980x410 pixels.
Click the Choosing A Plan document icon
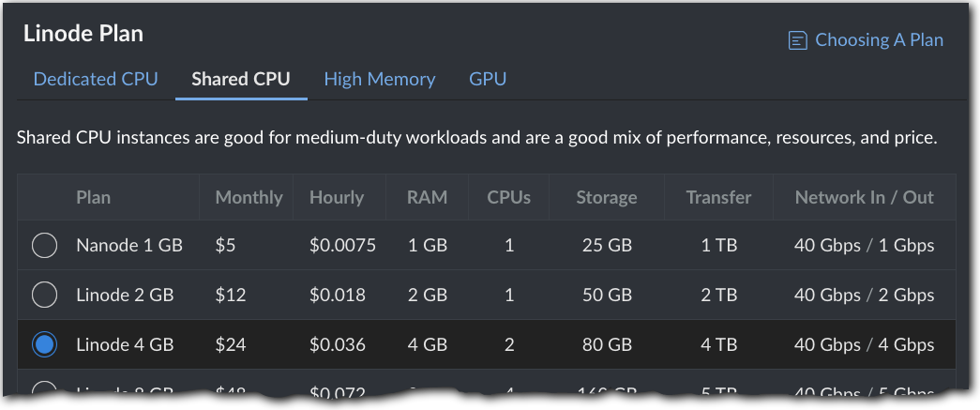click(798, 40)
